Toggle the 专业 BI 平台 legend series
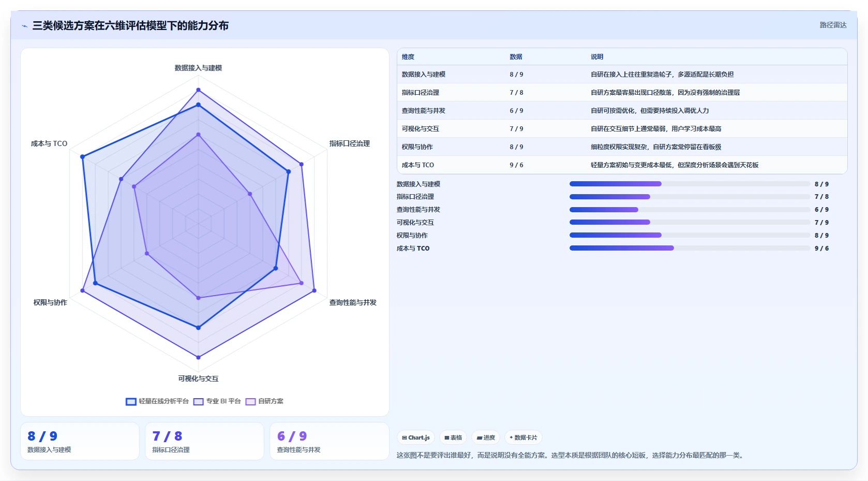 coord(217,401)
